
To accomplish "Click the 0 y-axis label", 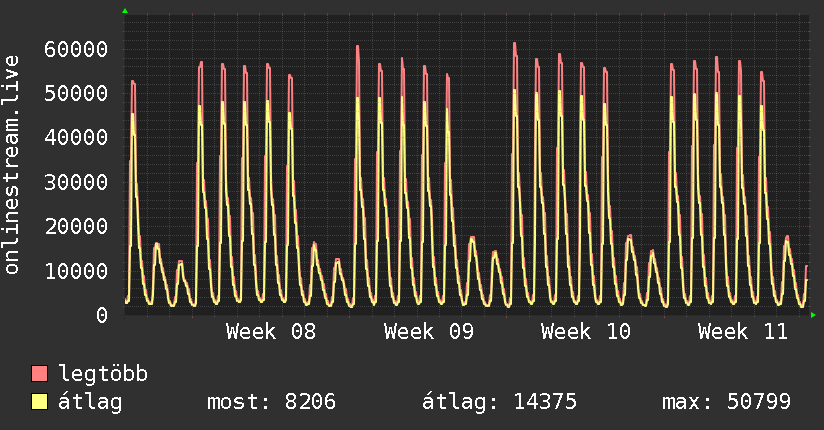I will coord(102,315).
